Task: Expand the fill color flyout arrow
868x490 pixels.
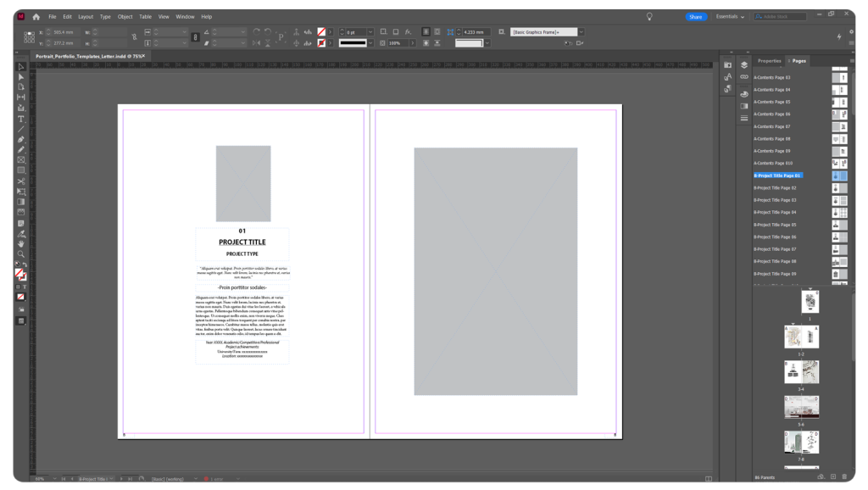Action: coord(331,32)
